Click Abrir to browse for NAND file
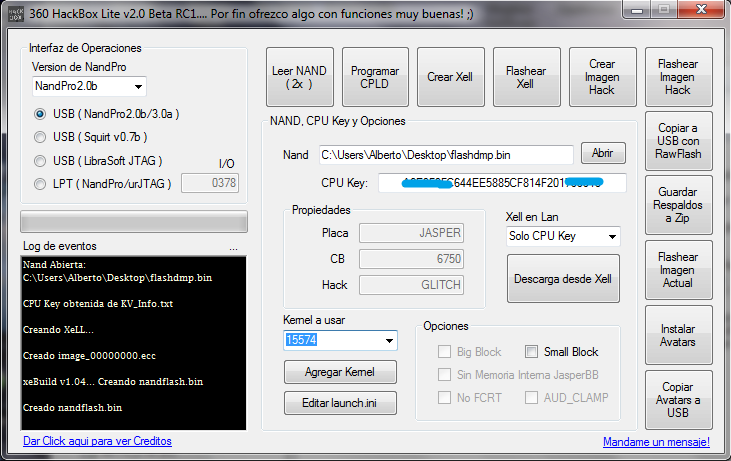 (x=603, y=153)
